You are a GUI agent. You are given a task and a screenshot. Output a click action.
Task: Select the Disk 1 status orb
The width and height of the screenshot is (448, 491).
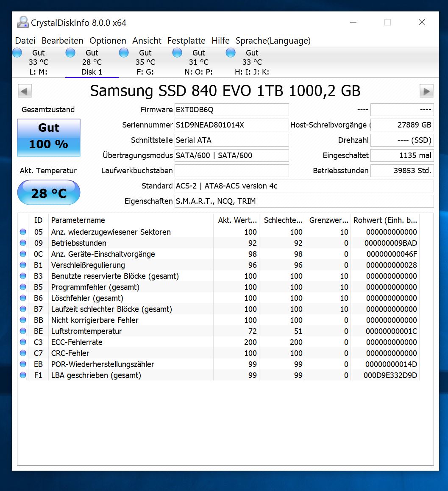70,53
